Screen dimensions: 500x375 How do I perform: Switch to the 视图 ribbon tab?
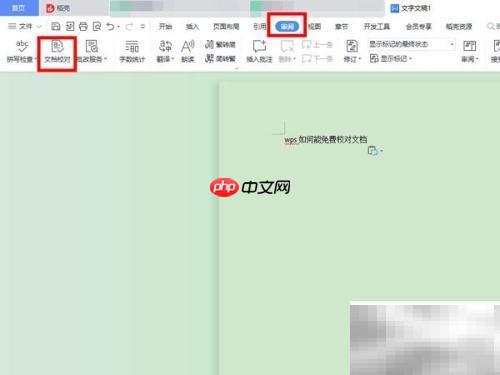314,26
